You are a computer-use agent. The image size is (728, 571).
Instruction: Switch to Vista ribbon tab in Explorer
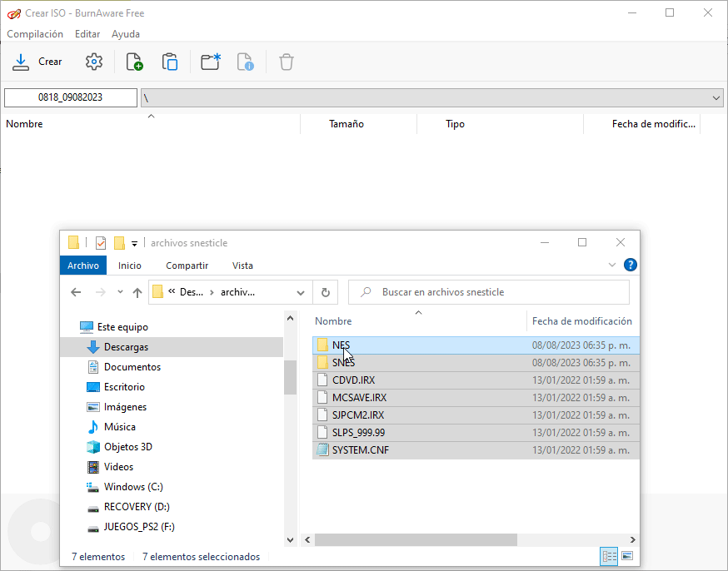tap(242, 266)
